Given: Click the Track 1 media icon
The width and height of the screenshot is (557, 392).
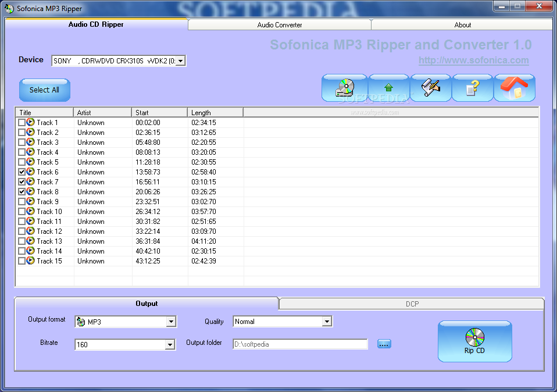Looking at the screenshot, I should pyautogui.click(x=31, y=122).
